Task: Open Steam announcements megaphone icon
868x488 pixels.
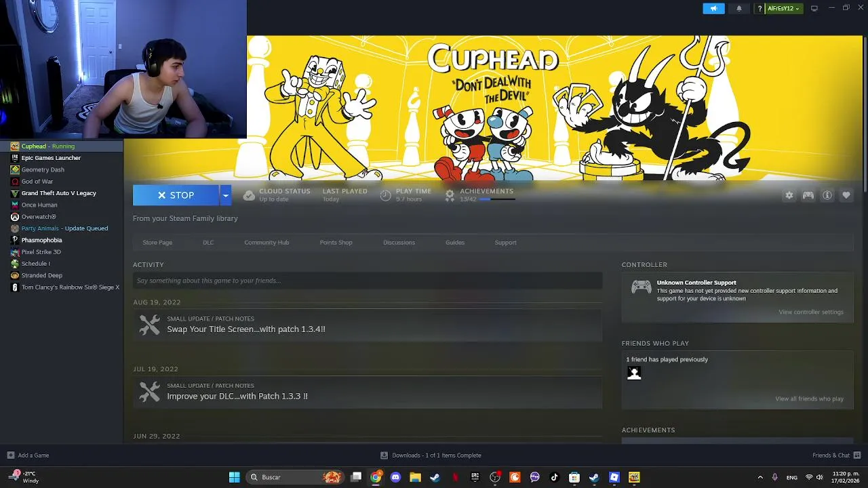Action: click(713, 9)
